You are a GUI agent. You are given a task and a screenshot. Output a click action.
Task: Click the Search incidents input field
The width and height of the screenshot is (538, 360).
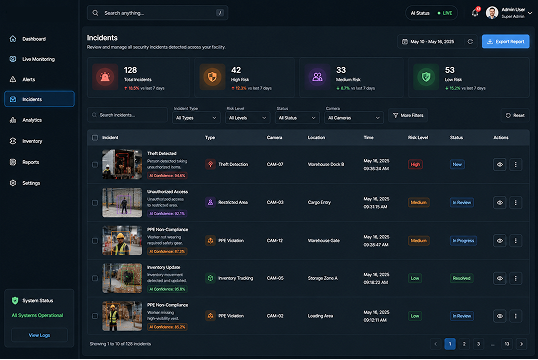pos(127,115)
